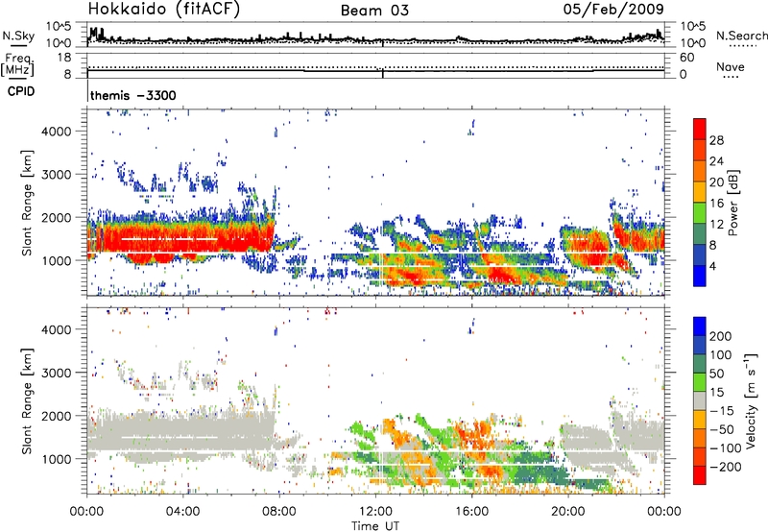
Task: Click the "60" Nave axis tick label
Action: 686,58
